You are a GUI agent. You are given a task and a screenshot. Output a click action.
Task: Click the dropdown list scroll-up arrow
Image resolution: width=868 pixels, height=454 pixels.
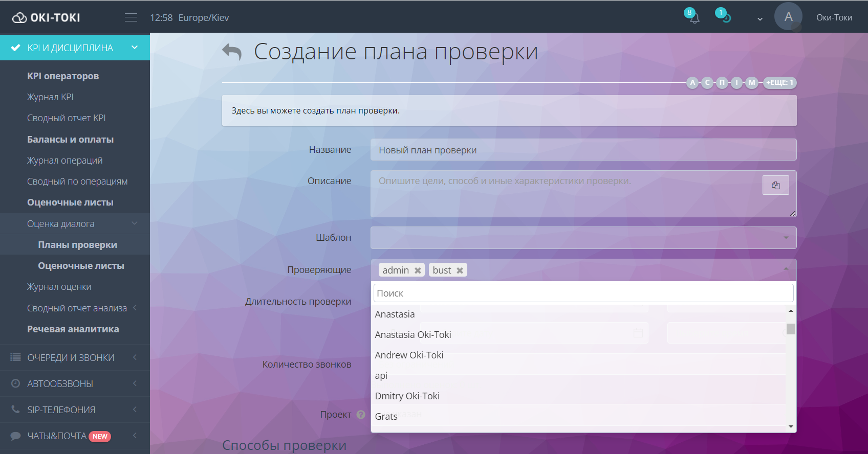tap(791, 310)
